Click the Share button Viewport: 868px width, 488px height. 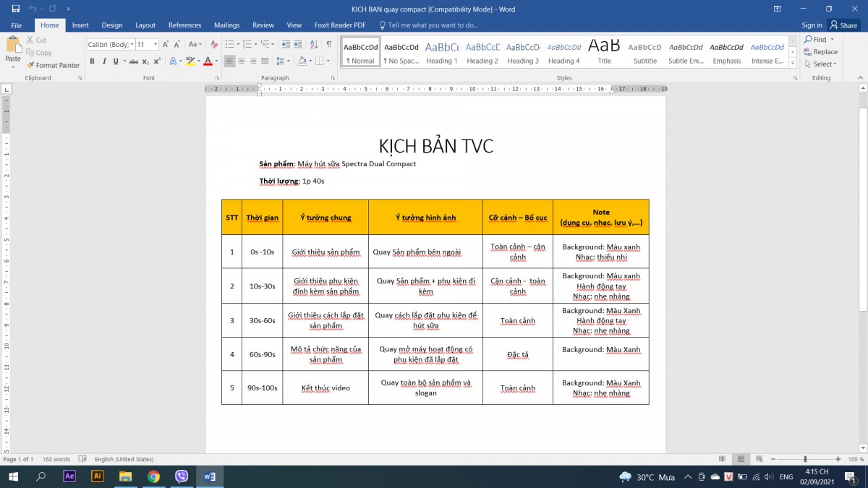click(x=843, y=25)
